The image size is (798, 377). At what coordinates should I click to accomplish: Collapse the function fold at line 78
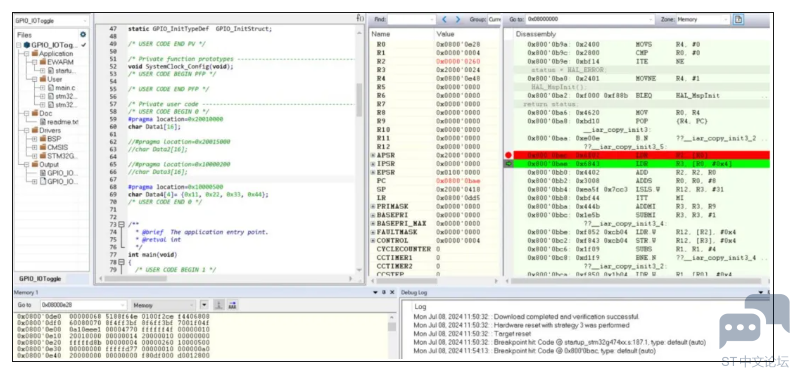[x=122, y=262]
